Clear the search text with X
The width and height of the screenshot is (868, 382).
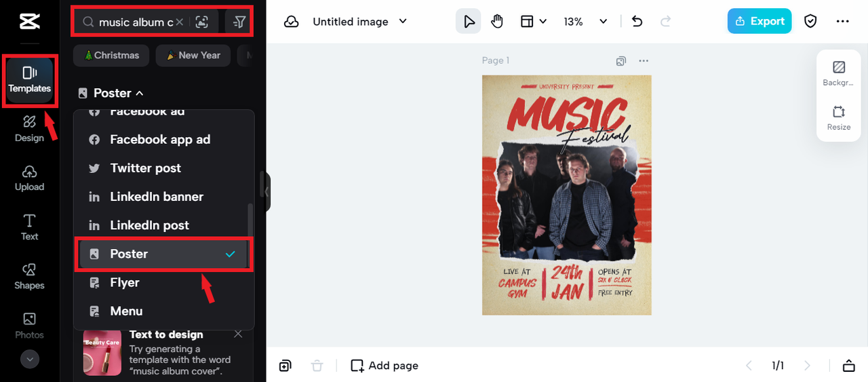coord(179,22)
